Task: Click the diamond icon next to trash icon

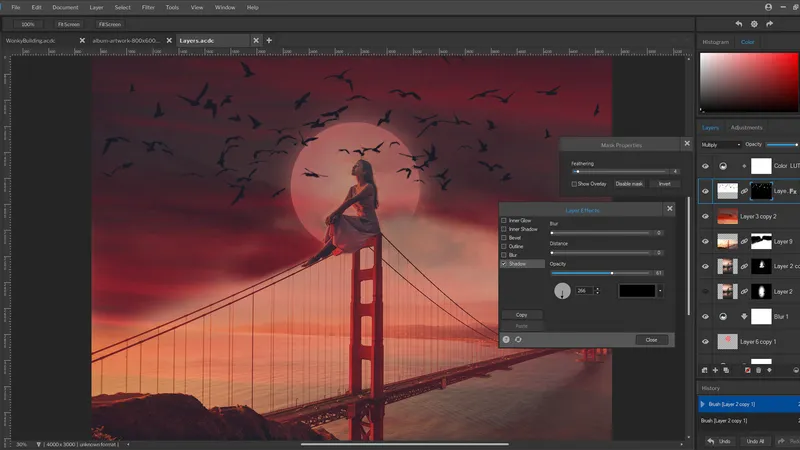Action: (x=769, y=370)
